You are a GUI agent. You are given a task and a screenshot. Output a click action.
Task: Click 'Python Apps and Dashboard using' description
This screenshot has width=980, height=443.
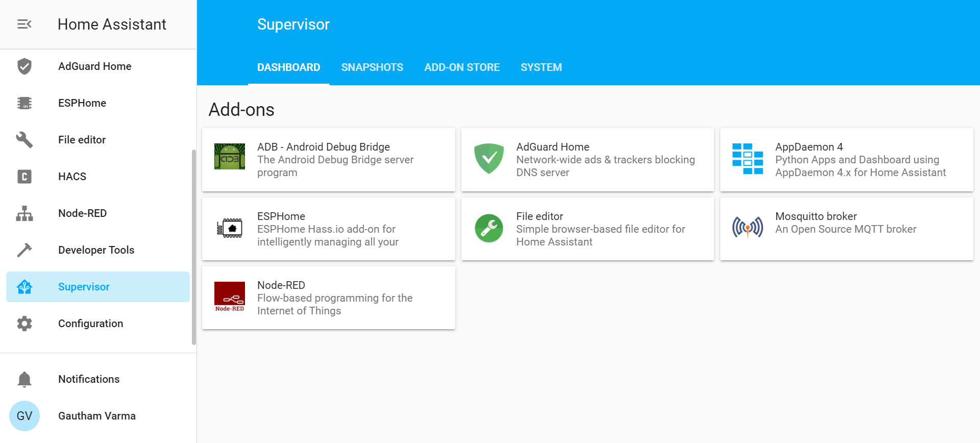pos(857,160)
